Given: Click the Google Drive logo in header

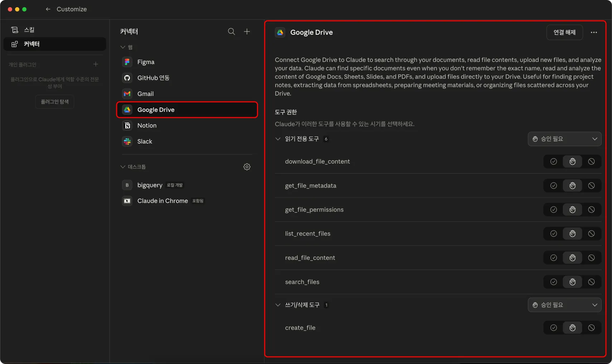Looking at the screenshot, I should click(280, 32).
